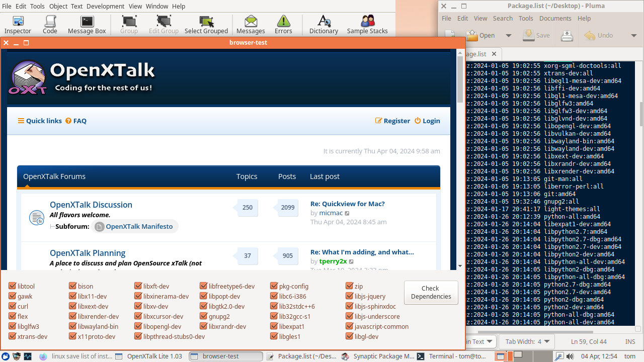This screenshot has width=644, height=362.
Task: Open the Dictionary tool
Action: 324,25
